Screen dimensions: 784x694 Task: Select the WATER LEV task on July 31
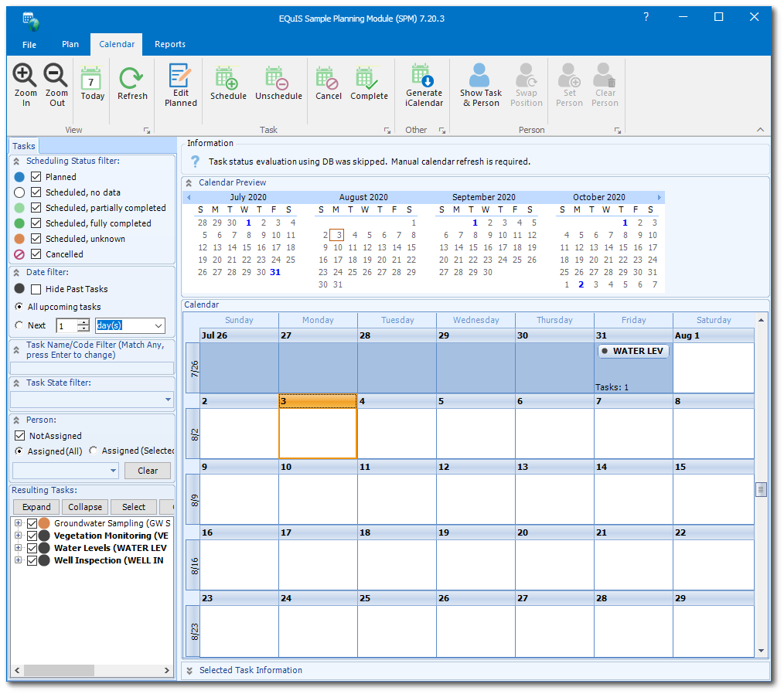(632, 350)
